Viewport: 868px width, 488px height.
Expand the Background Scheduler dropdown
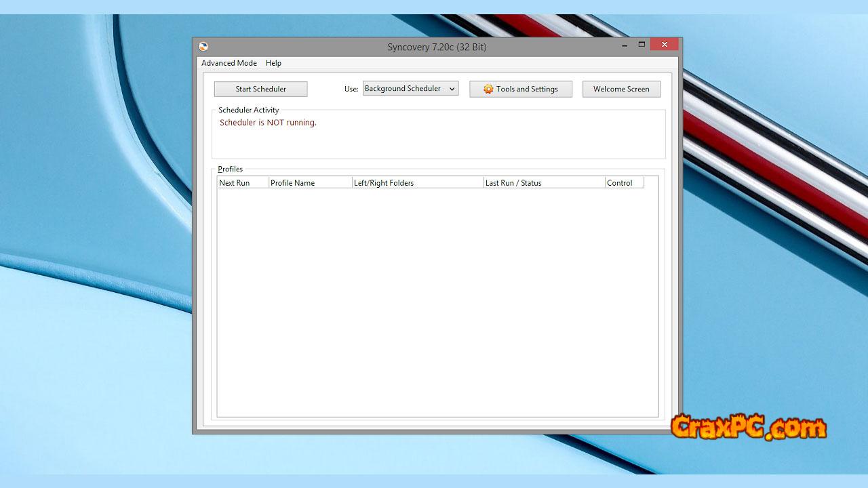(x=452, y=89)
